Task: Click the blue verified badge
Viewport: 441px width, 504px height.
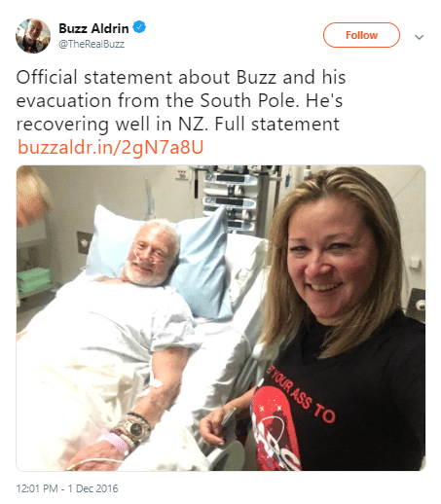Action: point(139,27)
